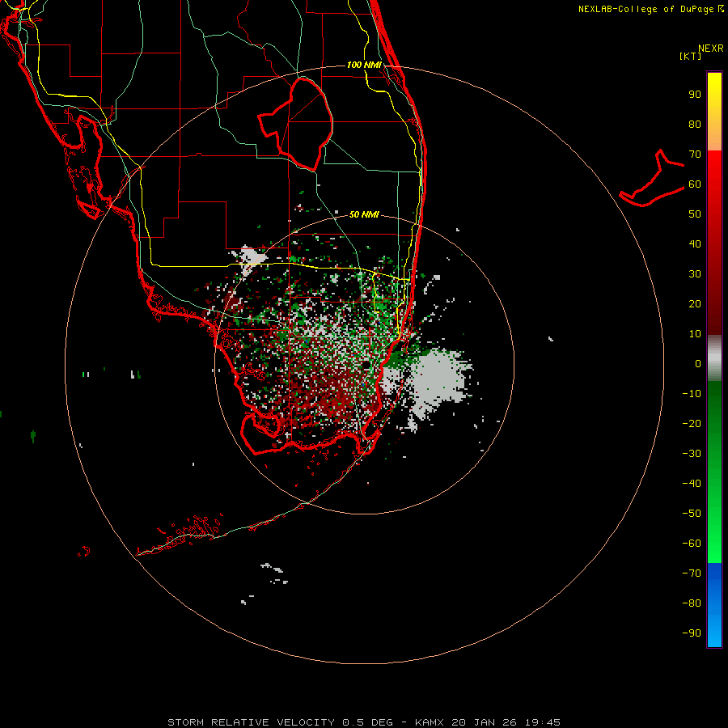Image resolution: width=728 pixels, height=728 pixels.
Task: Click the positive 90 value on the velocity scale
Action: pyautogui.click(x=695, y=95)
